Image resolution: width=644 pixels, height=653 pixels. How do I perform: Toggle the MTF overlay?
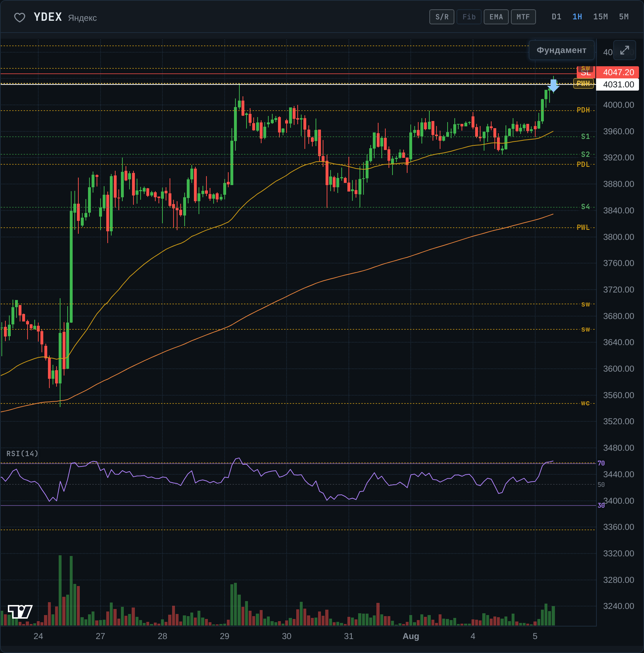tap(523, 17)
